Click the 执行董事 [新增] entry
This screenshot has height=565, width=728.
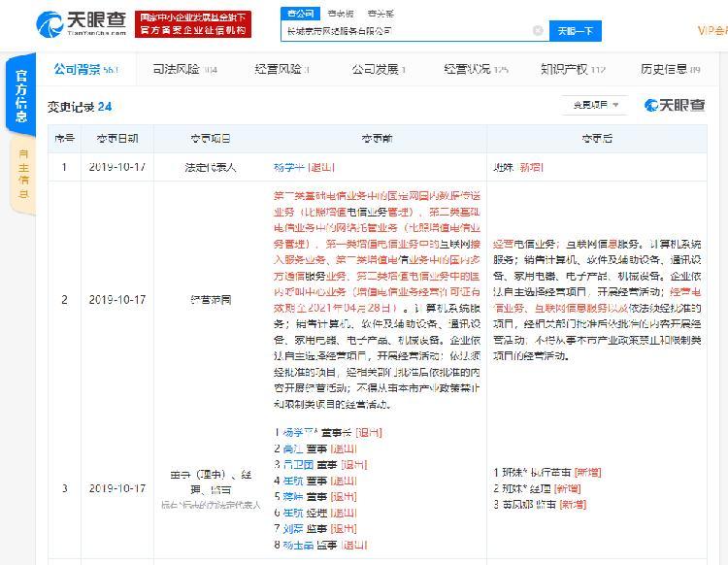(546, 473)
